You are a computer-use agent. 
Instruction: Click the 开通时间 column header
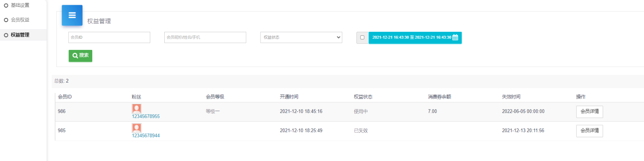tap(289, 97)
